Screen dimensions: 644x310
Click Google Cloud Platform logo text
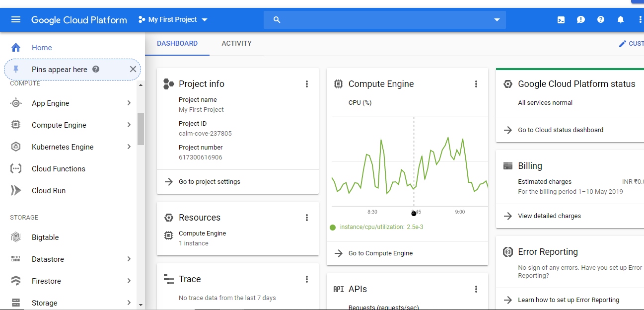click(79, 20)
